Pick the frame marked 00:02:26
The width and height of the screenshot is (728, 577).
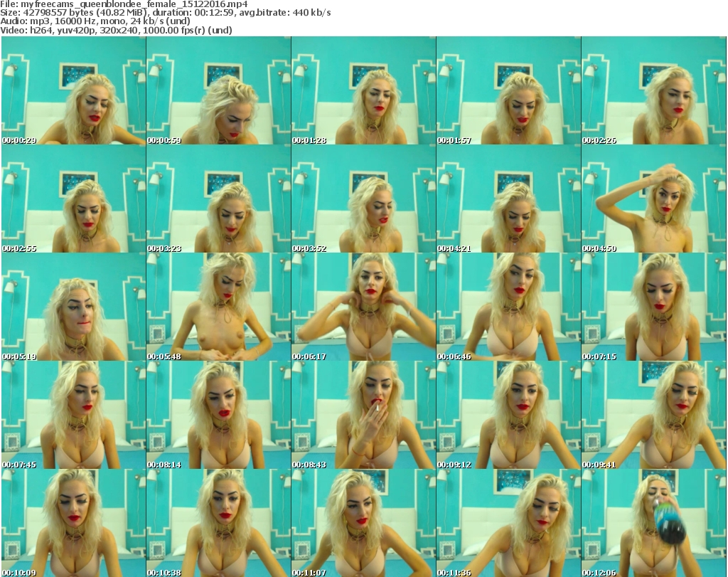tap(654, 90)
